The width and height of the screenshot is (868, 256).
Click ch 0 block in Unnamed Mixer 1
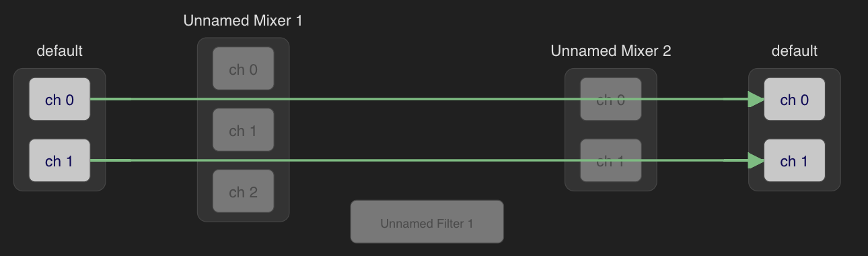(243, 69)
